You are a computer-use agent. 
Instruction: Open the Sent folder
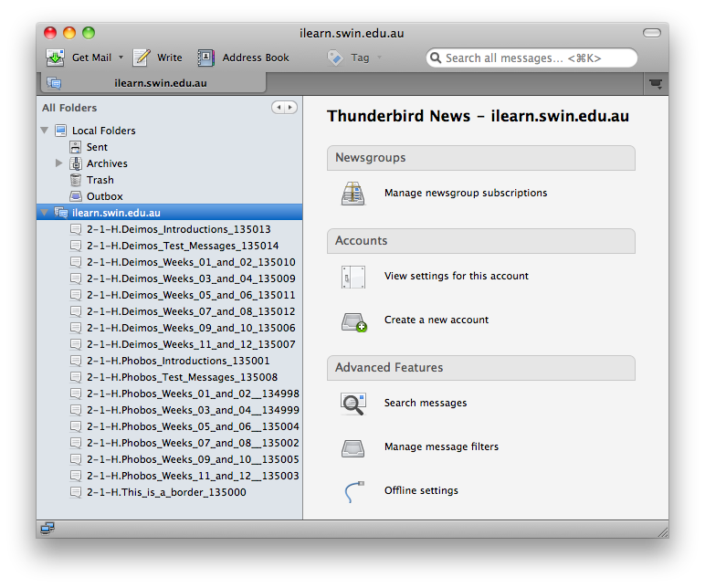pos(97,147)
